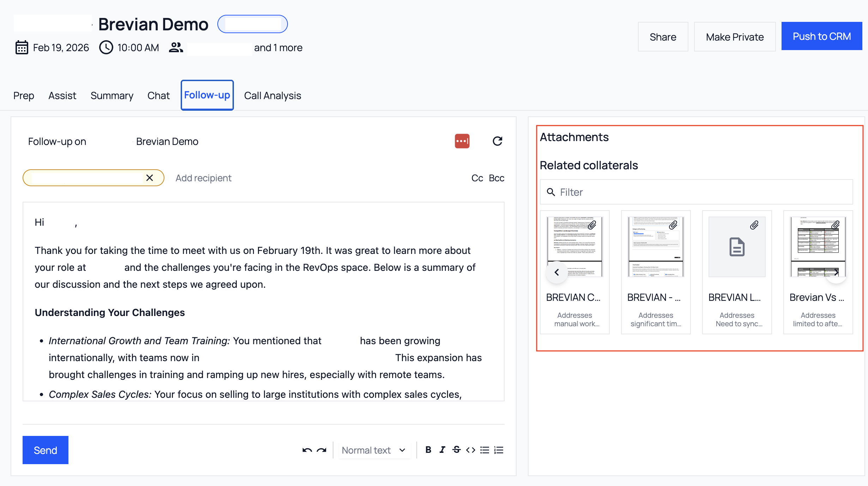Open the Normal text style dropdown
Image resolution: width=868 pixels, height=486 pixels.
coord(374,450)
